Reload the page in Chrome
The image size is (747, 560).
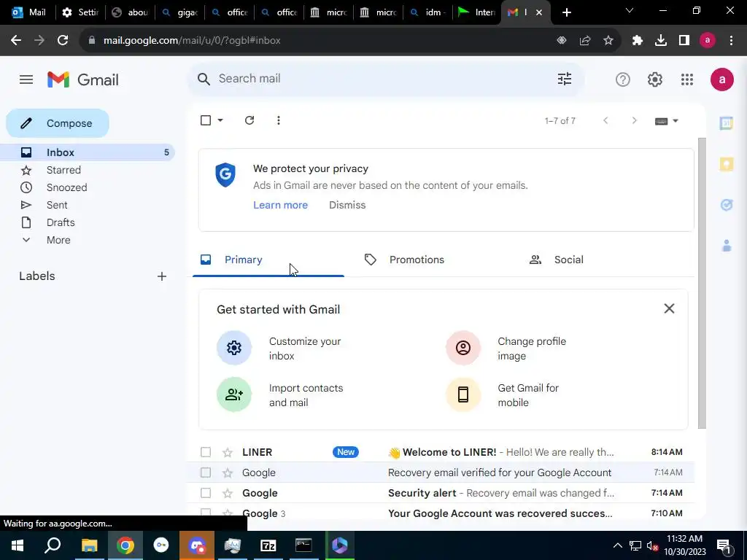tap(63, 41)
